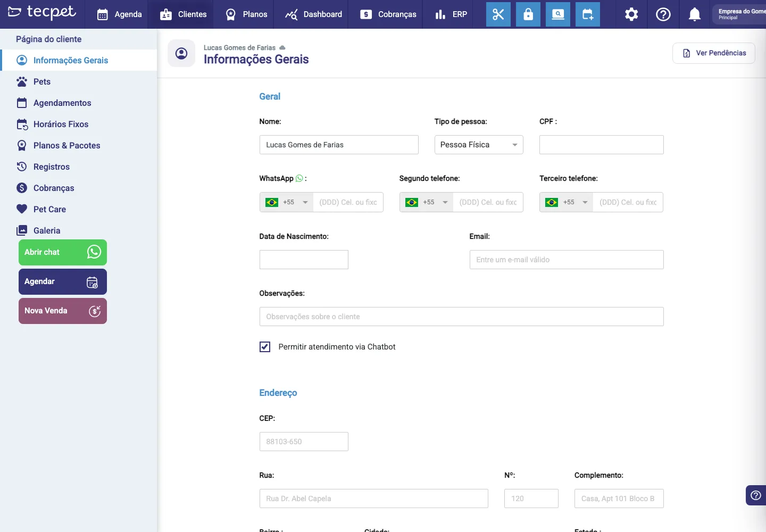Click the Nome input field
This screenshot has height=532, width=766.
click(x=339, y=145)
